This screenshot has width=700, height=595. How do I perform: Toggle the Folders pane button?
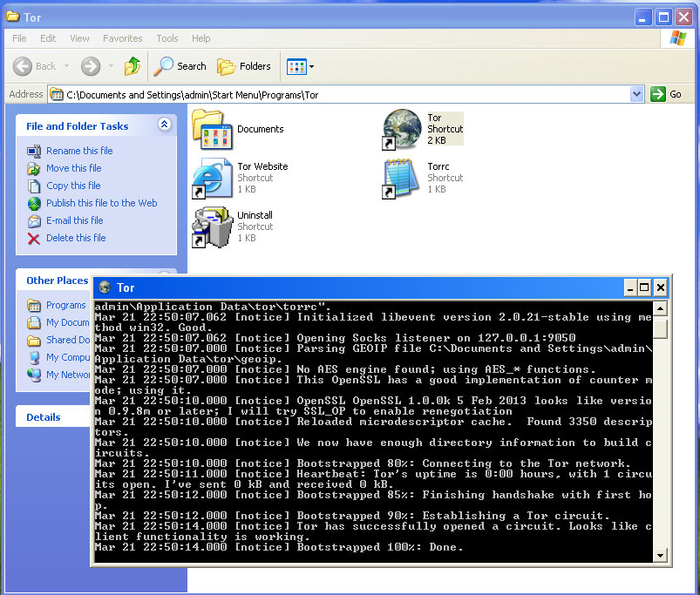click(x=244, y=66)
